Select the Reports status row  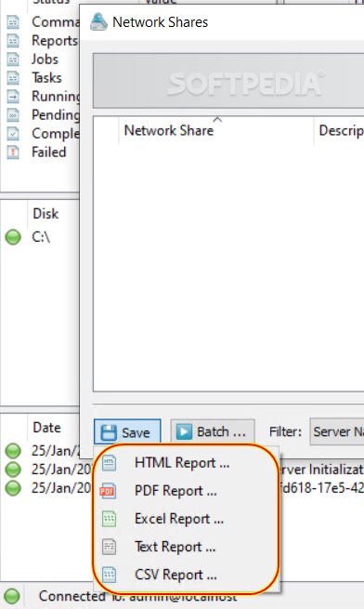[40, 40]
